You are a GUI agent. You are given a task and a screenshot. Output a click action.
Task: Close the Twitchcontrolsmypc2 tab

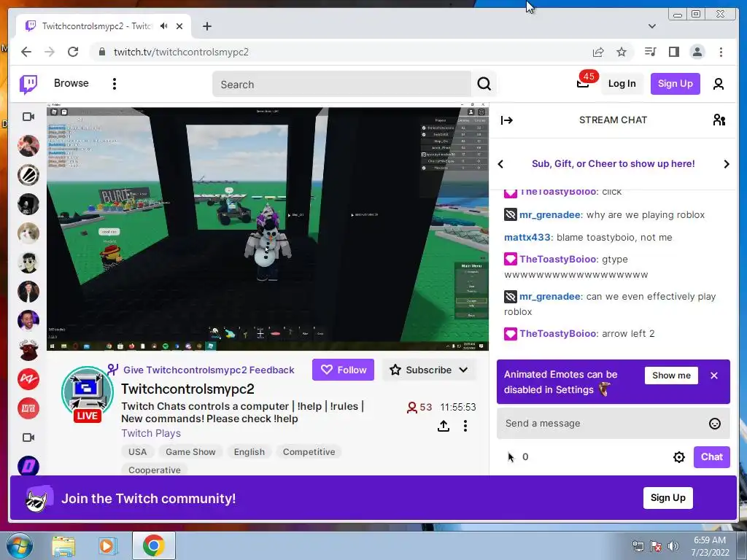[x=179, y=26]
